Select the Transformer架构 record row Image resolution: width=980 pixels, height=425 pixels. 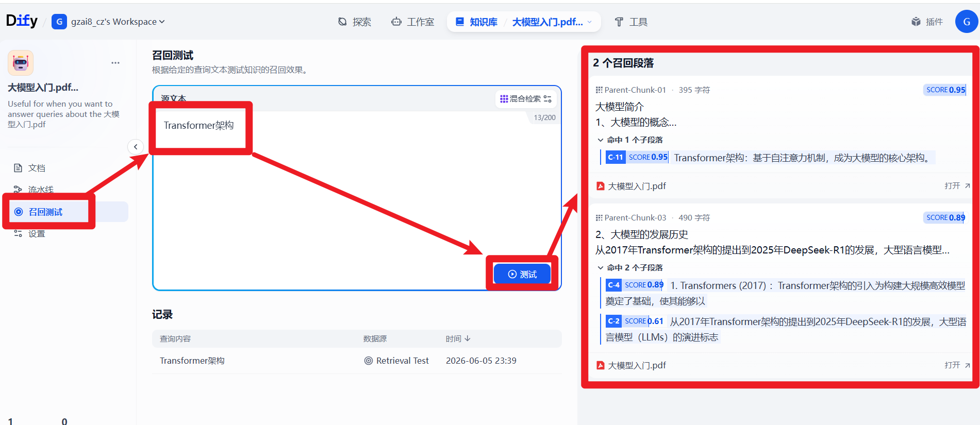[x=357, y=361]
